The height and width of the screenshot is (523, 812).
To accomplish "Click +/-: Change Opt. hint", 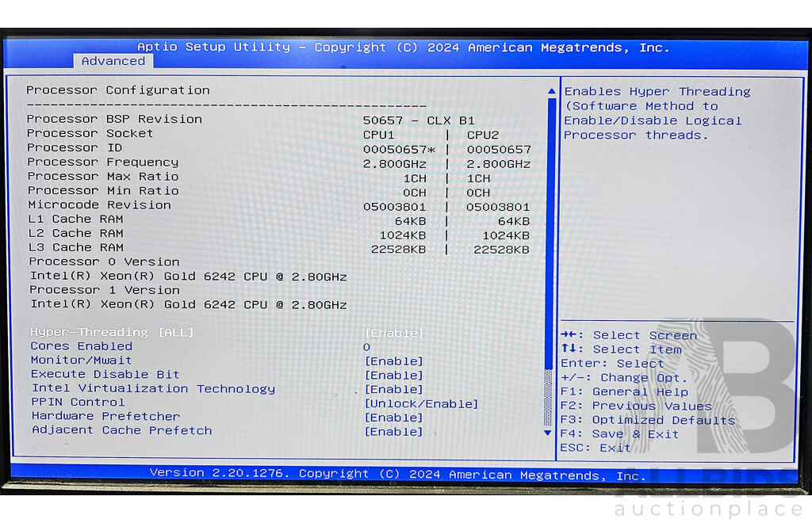I will (x=624, y=378).
